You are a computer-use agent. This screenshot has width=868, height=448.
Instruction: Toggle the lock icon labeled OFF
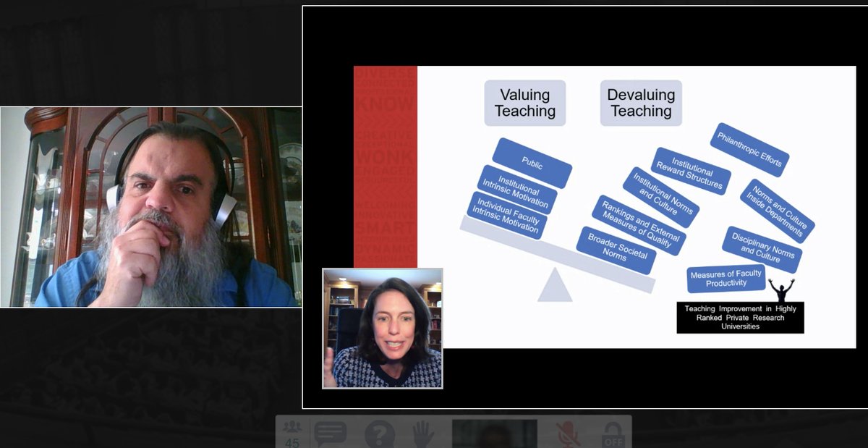(613, 434)
